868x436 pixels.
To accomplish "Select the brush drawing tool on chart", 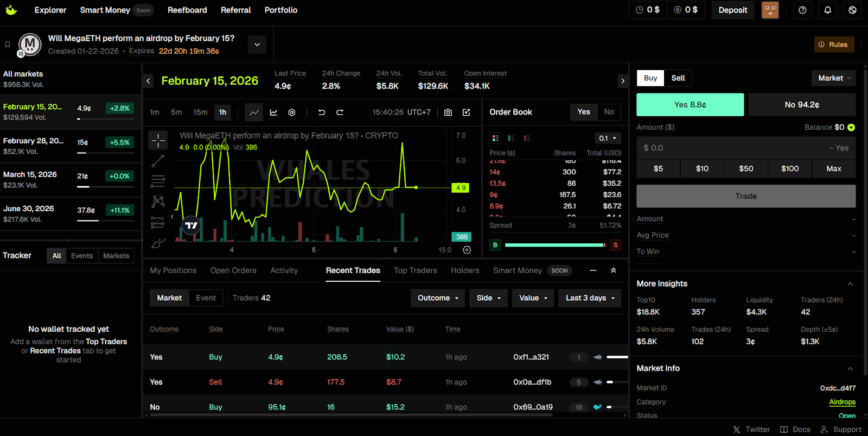I will click(x=158, y=243).
